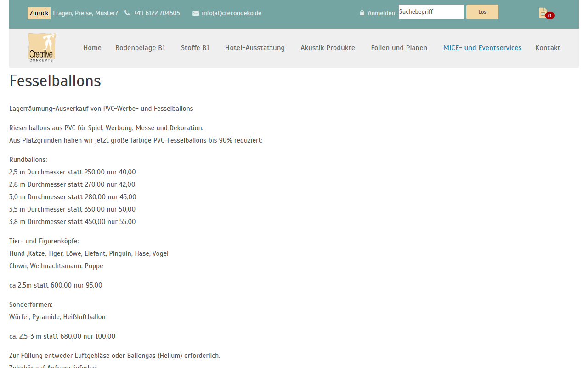Navigate to Akustik Produkte

coord(328,48)
